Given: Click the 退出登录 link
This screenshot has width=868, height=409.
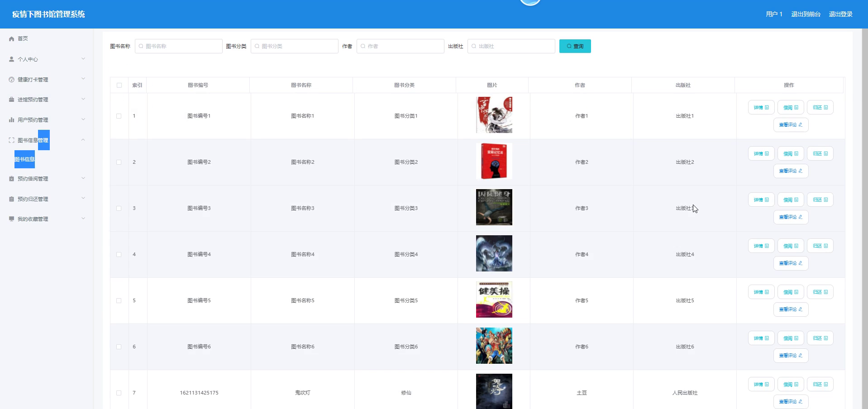Looking at the screenshot, I should click(x=840, y=14).
